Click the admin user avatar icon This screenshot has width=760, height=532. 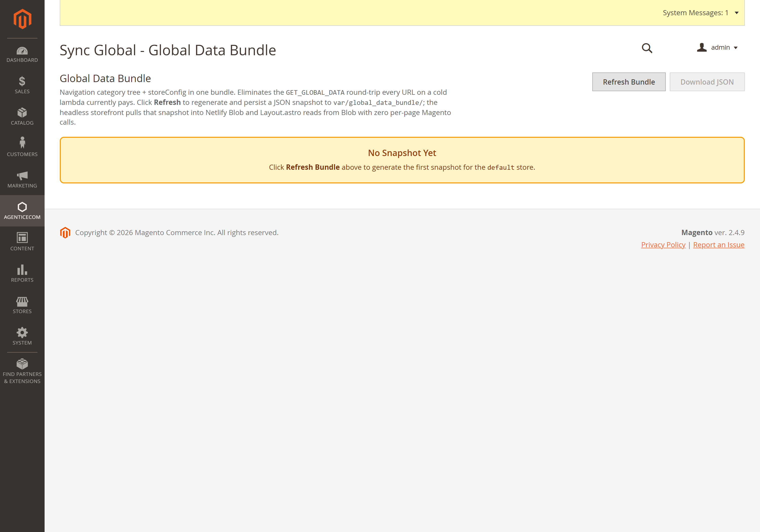click(701, 47)
